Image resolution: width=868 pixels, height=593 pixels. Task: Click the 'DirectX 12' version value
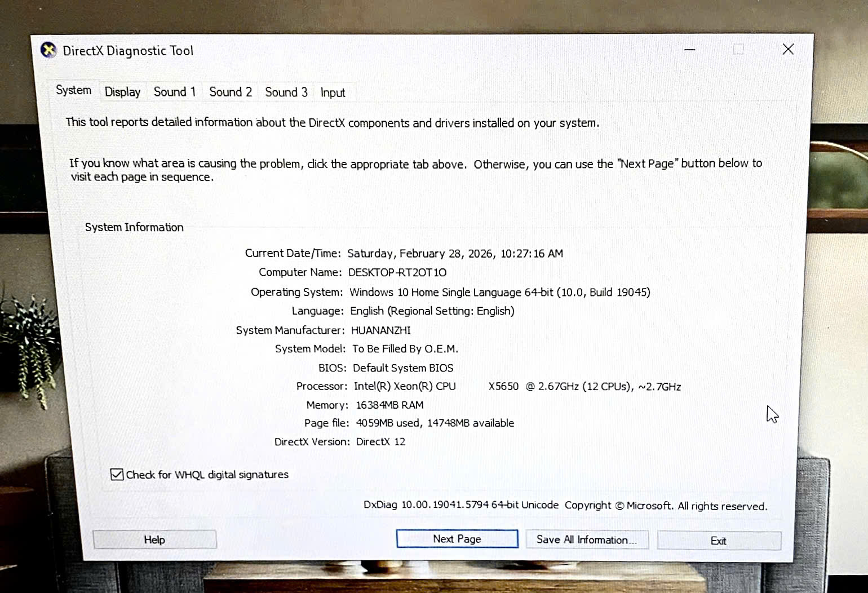point(380,441)
